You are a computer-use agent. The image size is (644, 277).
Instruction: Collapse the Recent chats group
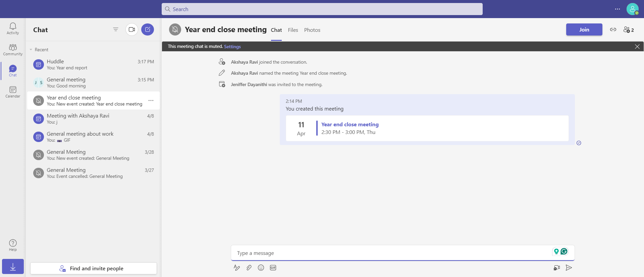click(x=31, y=50)
